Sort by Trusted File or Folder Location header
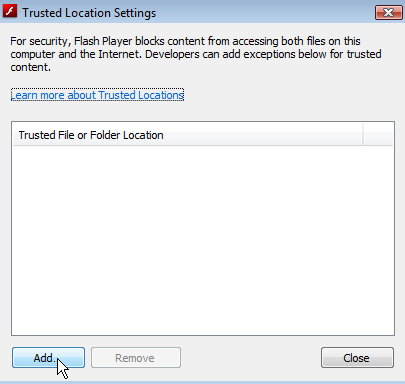This screenshot has height=384, width=405. pos(187,135)
